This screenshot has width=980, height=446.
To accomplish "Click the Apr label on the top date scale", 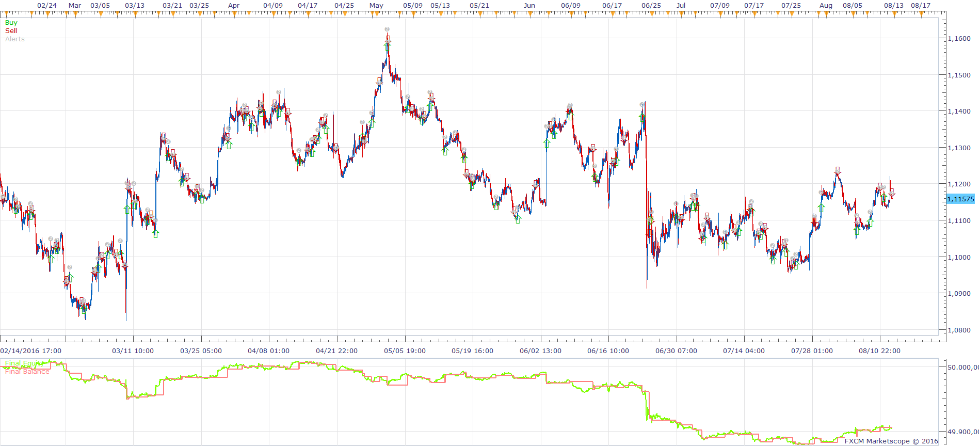I will point(234,6).
